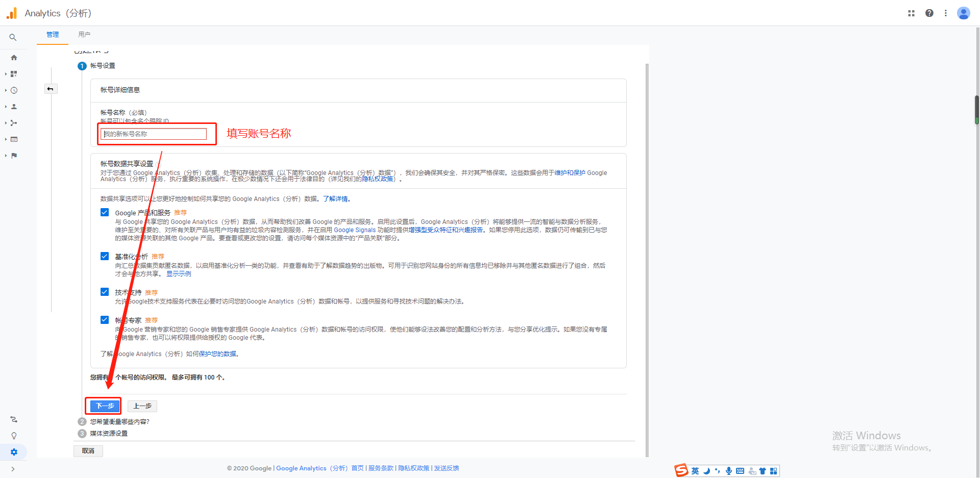Open the Audience person icon in sidebar

tap(14, 107)
